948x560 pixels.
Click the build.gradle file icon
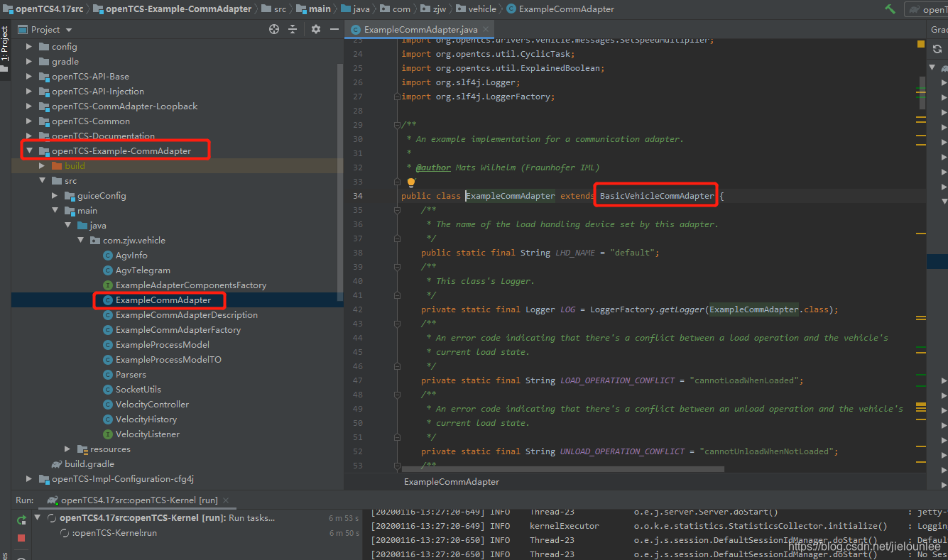[x=57, y=464]
